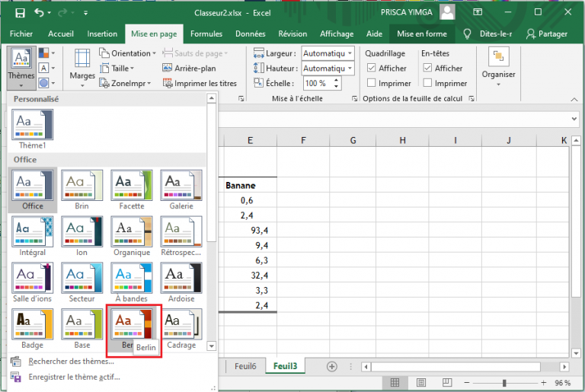Click the Thèmes button

[21, 68]
